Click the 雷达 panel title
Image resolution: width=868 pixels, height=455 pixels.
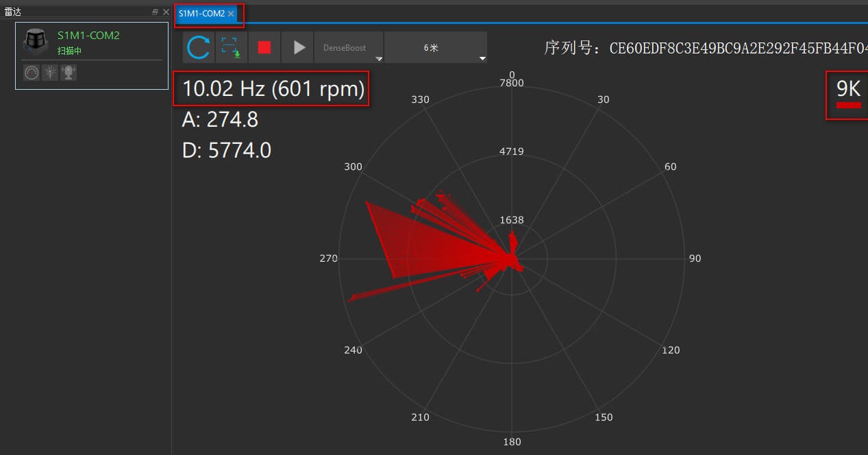[13, 12]
